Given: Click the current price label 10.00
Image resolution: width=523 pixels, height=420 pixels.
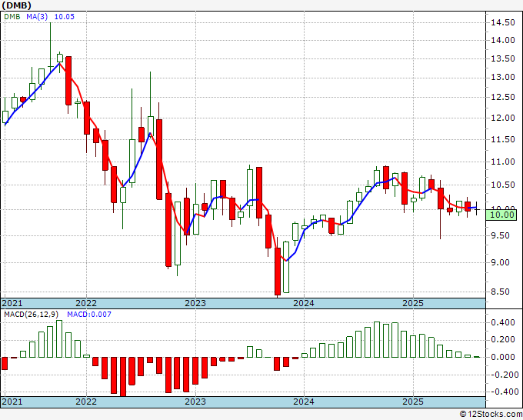Looking at the screenshot, I should click(x=502, y=215).
